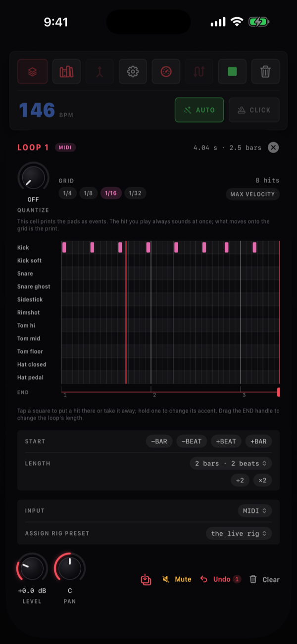297x644 pixels.
Task: Open the INPUT MIDI dropdown
Action: [254, 511]
